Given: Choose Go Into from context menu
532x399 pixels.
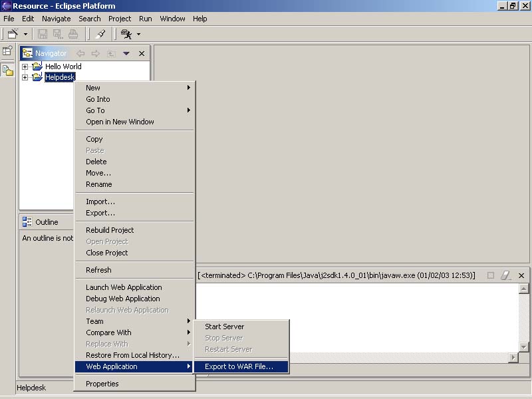Looking at the screenshot, I should (135, 99).
